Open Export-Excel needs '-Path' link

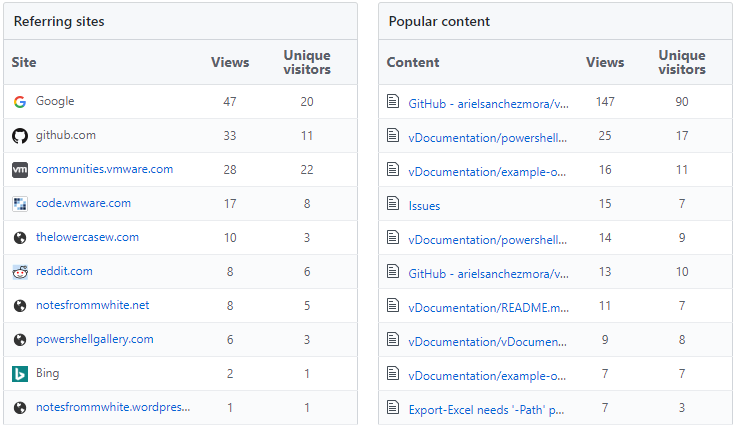486,410
